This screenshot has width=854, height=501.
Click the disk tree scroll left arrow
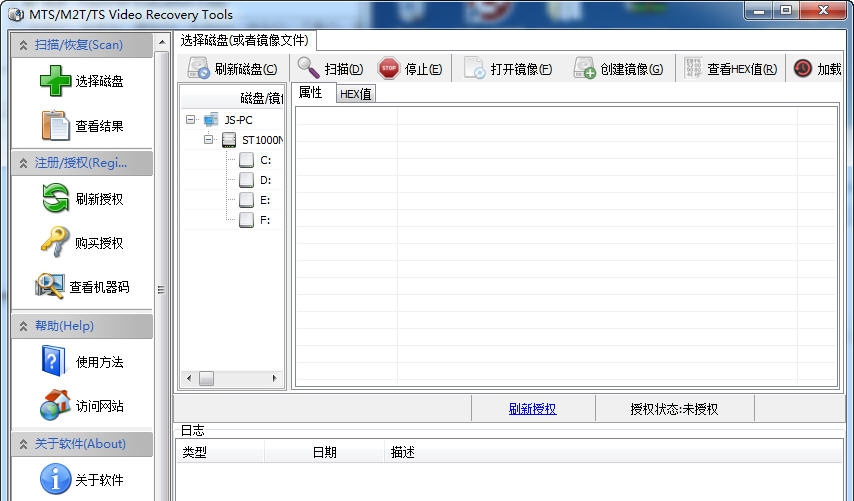coord(188,377)
